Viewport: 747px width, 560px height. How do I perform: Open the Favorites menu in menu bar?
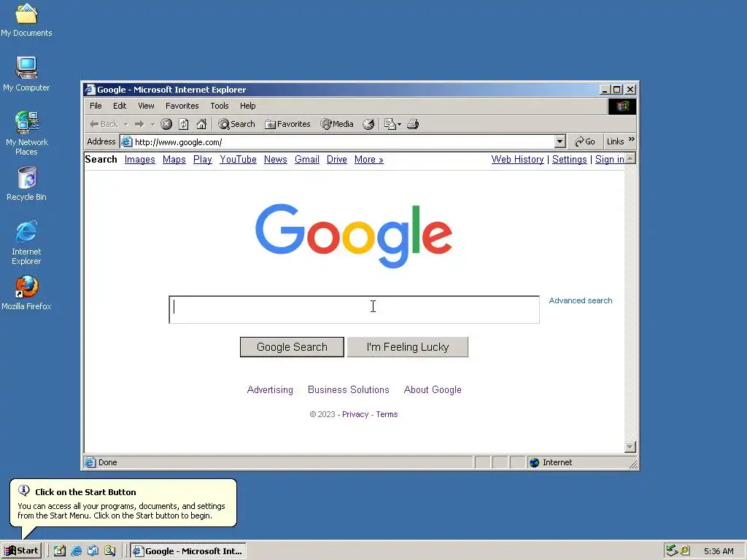182,106
